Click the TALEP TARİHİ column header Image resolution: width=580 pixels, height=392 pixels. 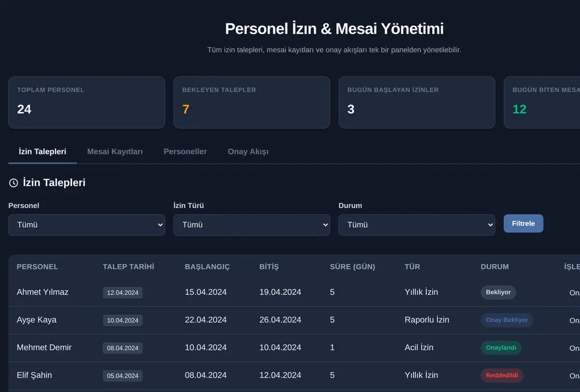click(x=129, y=267)
